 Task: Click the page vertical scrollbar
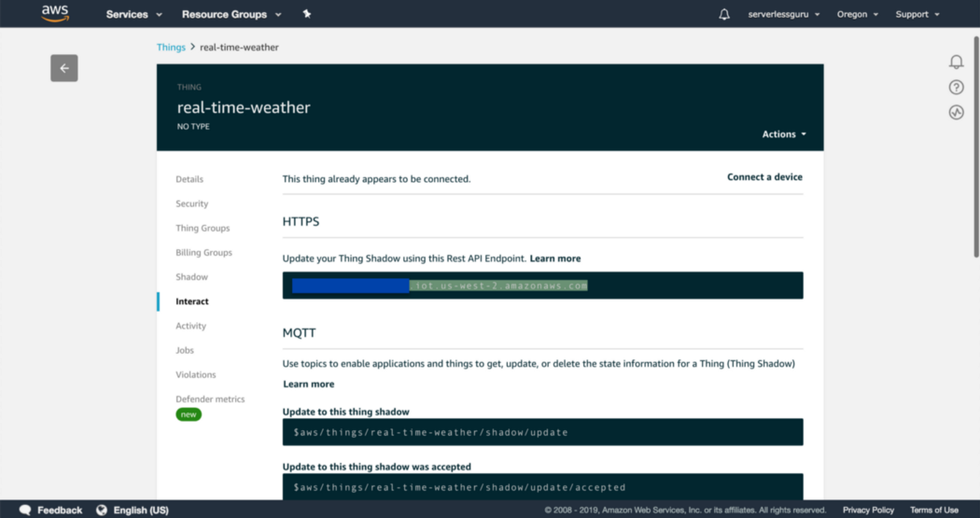tap(976, 147)
